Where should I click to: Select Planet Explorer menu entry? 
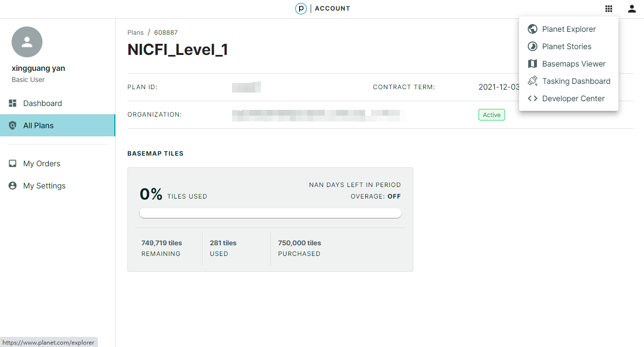click(569, 29)
